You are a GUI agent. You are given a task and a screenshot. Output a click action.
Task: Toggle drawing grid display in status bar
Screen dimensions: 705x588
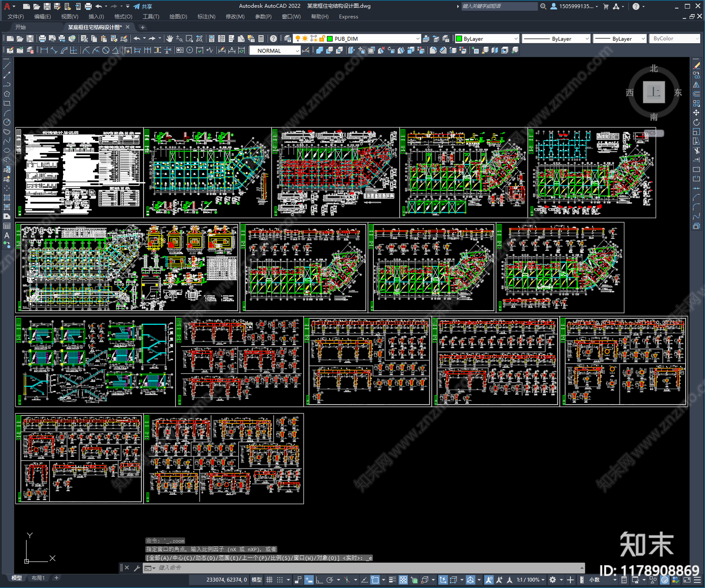pos(269,580)
